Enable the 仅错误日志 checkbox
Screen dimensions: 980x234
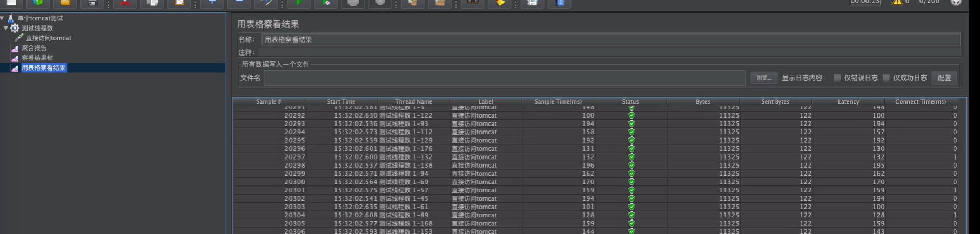click(837, 78)
